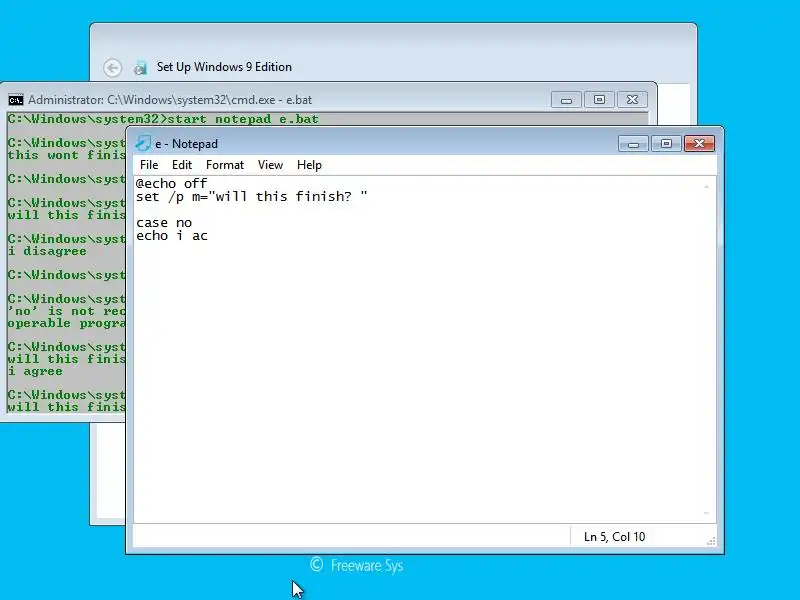Click the setup icon beside Set Up Windows
This screenshot has width=800, height=600.
(x=140, y=67)
